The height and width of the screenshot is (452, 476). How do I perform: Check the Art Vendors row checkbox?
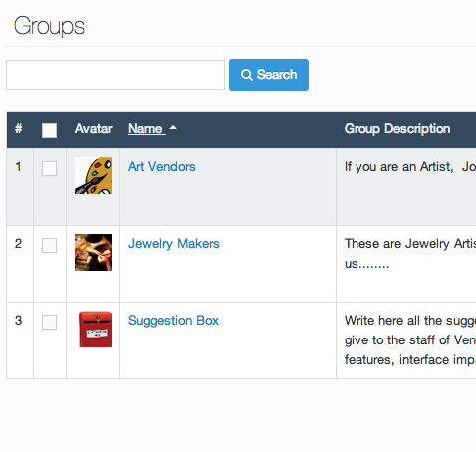(49, 168)
